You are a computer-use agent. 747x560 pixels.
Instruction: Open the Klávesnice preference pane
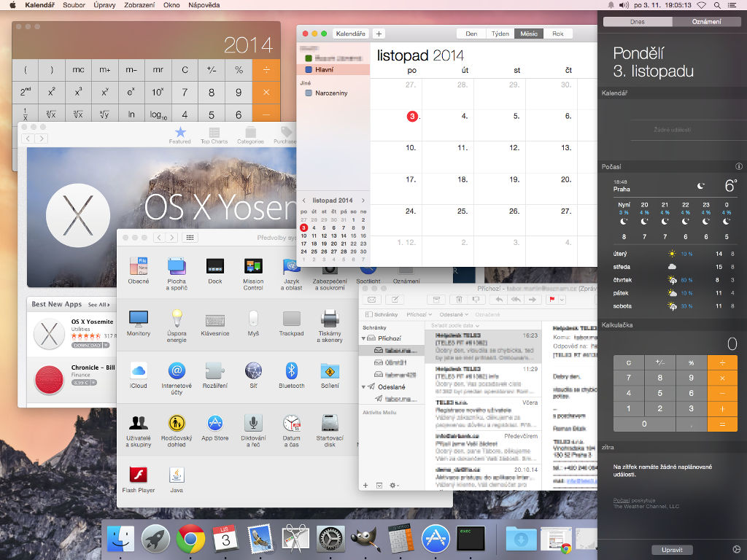[215, 323]
